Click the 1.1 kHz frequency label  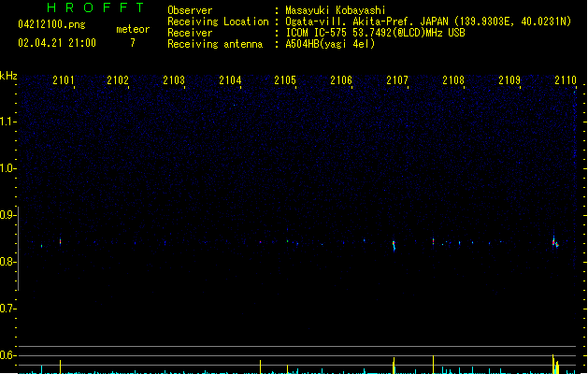tap(7, 122)
